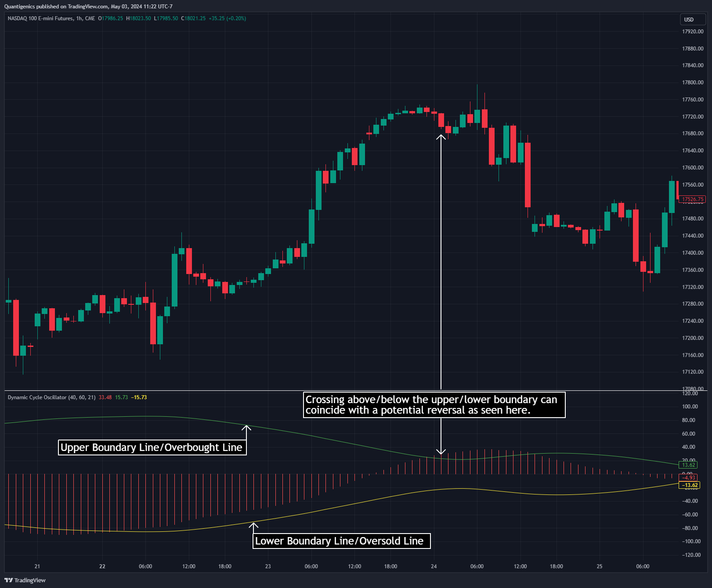Click the green 15.73 upper boundary value
712x588 pixels.
121,397
